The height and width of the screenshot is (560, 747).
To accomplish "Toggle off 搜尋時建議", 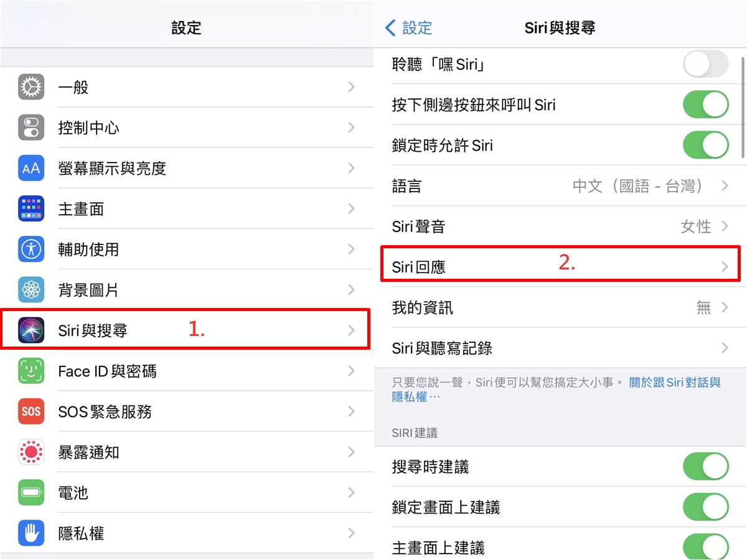I will point(706,467).
